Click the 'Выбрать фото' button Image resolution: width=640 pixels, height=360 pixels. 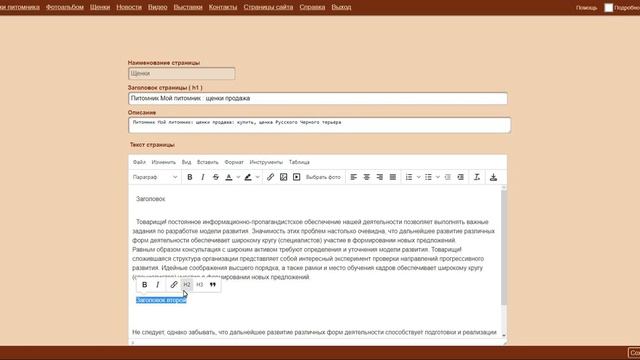pos(323,177)
